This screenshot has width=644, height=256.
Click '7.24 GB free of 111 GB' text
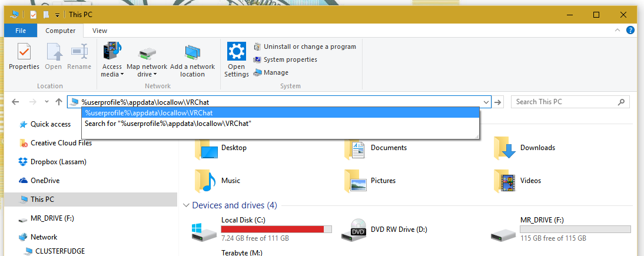click(255, 238)
